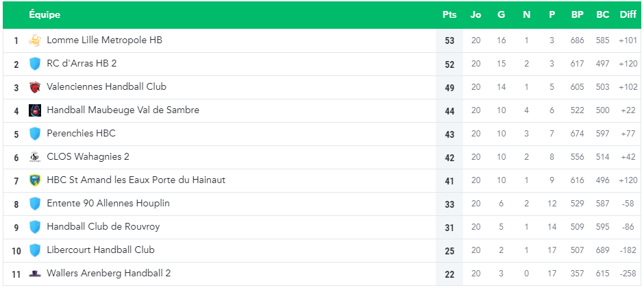Open the CLOS Wahagnies 2 team page
The width and height of the screenshot is (644, 288).
click(88, 157)
